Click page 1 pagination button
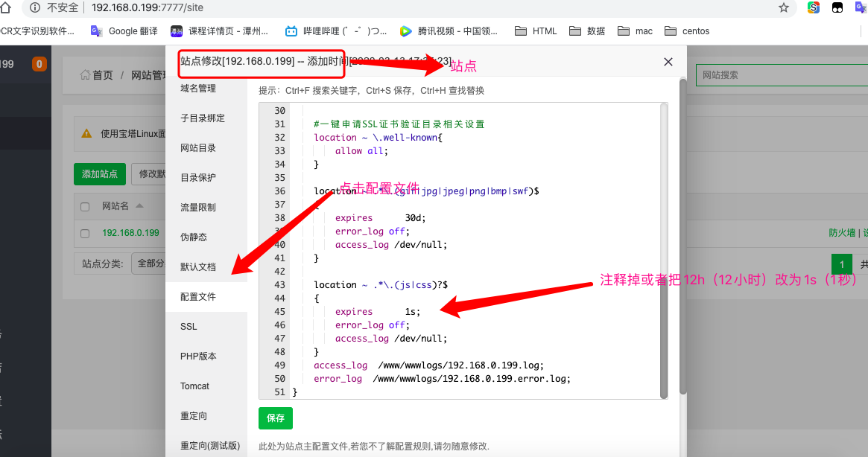 pyautogui.click(x=842, y=264)
